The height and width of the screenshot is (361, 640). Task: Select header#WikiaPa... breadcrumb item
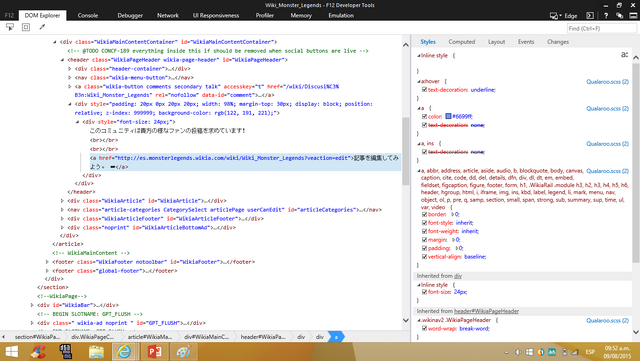263,337
